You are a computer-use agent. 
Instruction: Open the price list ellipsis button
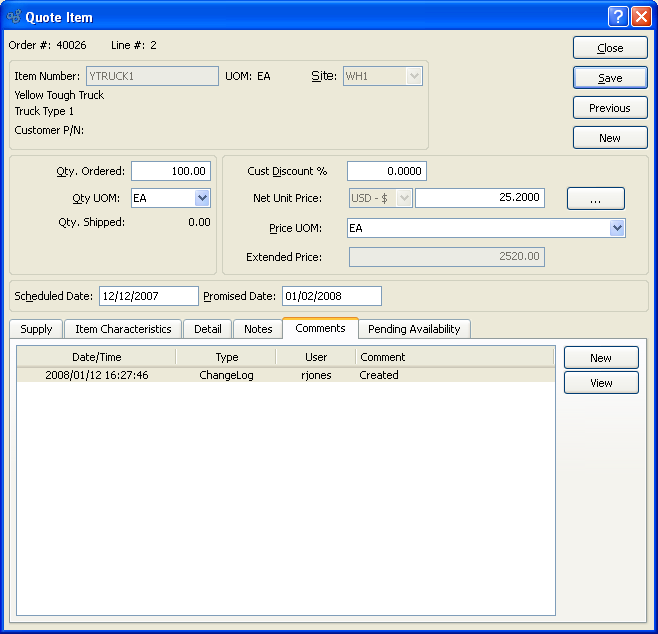595,199
